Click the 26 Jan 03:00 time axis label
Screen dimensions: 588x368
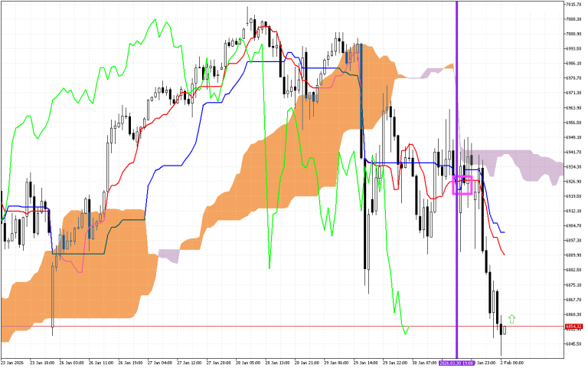pyautogui.click(x=72, y=363)
